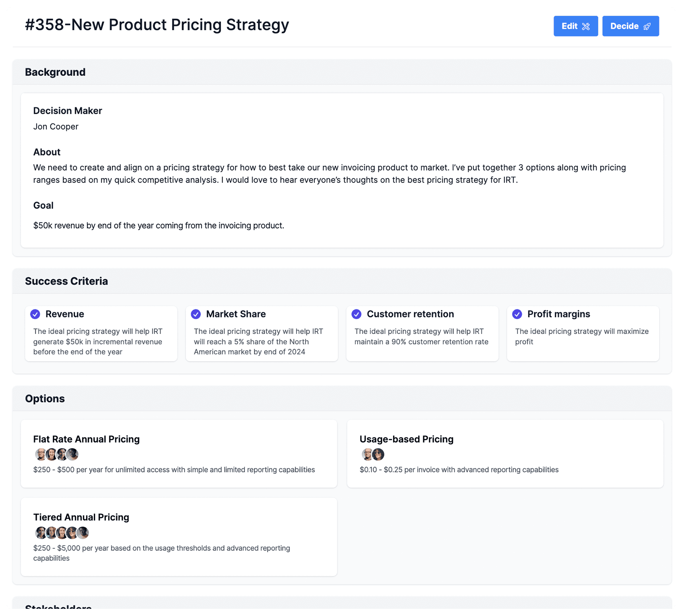Click the decision maker name Jon Cooper
This screenshot has height=616, width=682.
(56, 126)
